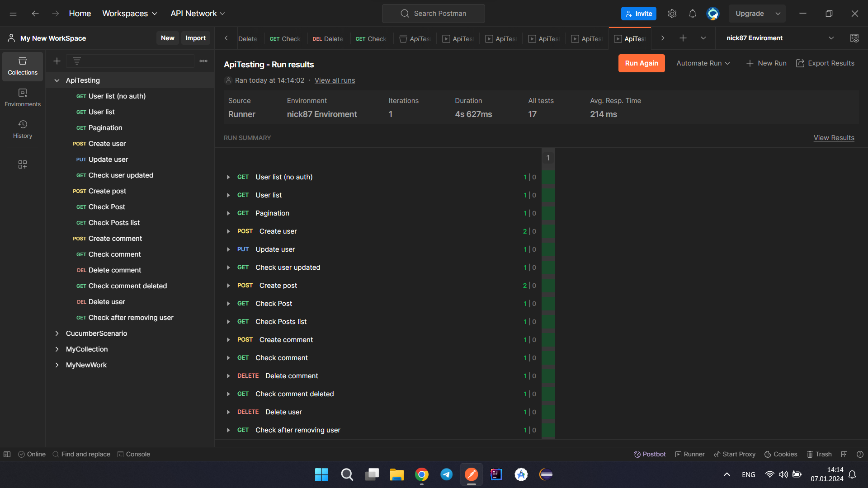Select iteration 1 column header

tap(548, 158)
